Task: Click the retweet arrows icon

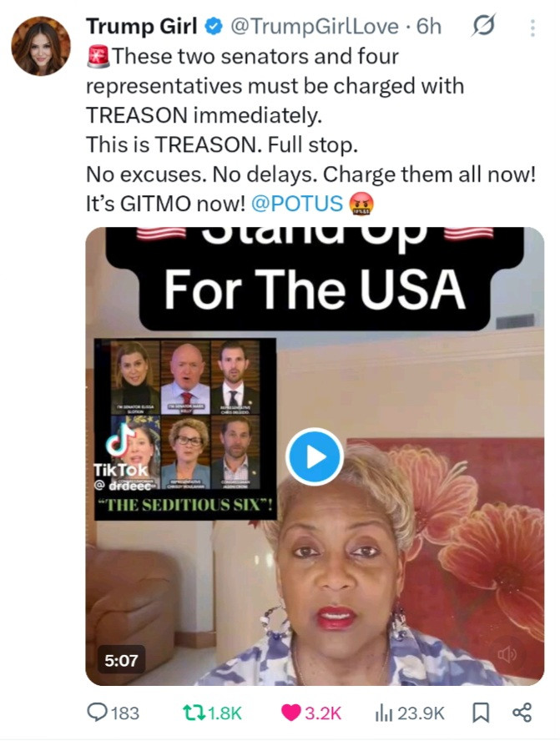Action: click(194, 713)
